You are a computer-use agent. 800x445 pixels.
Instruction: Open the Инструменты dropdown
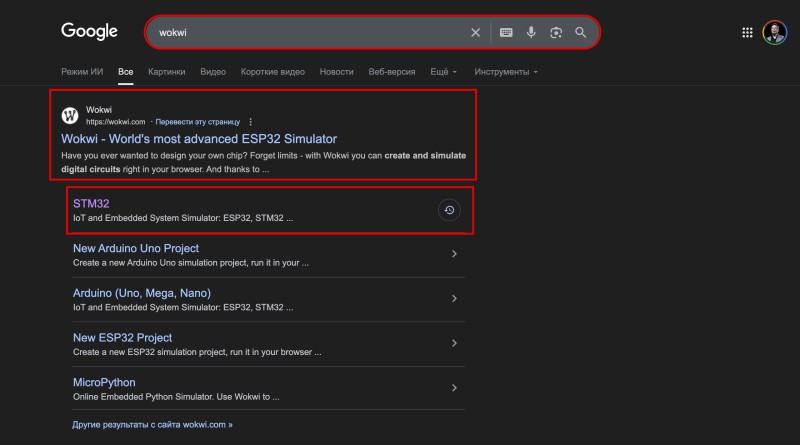(506, 72)
